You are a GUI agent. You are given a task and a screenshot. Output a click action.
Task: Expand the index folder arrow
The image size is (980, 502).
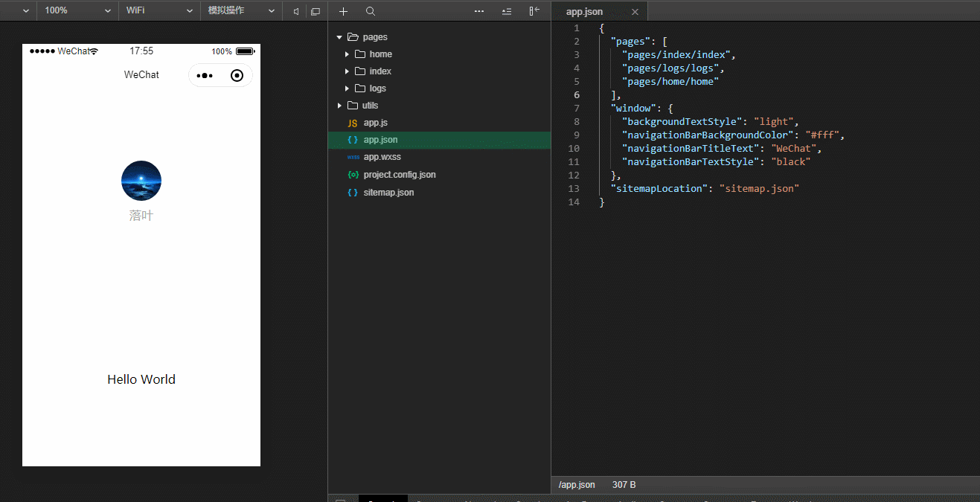pyautogui.click(x=347, y=71)
